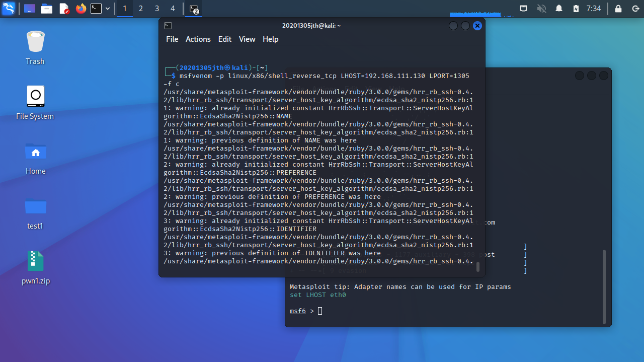644x362 pixels.
Task: Maximize the background msfconsole window
Action: [592, 76]
